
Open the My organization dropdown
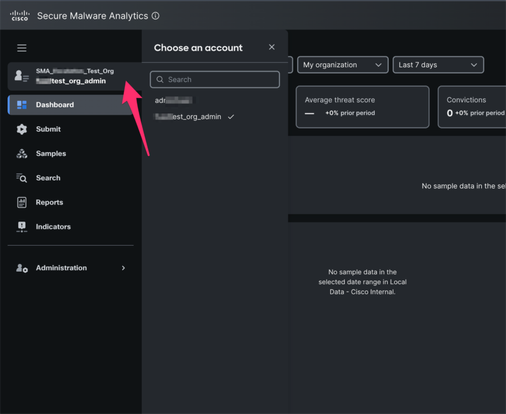(342, 65)
